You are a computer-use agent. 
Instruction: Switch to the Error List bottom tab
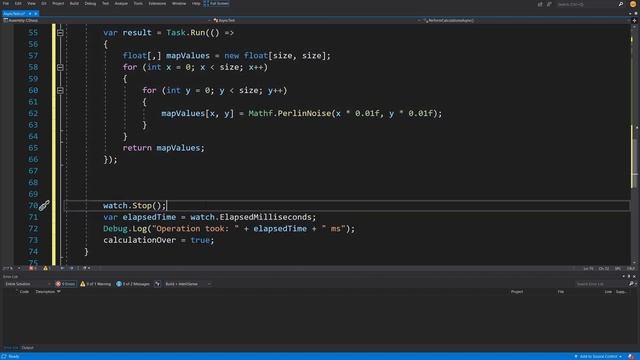[x=11, y=348]
